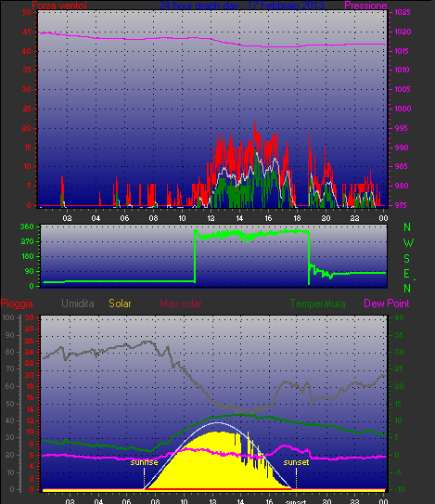Click the green Temperatura legend label
The width and height of the screenshot is (435, 504).
pos(318,304)
